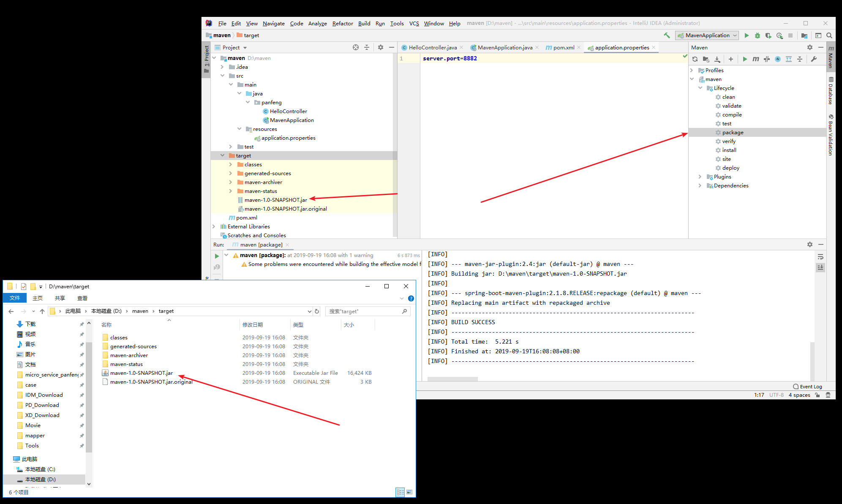
Task: Click Explorer search box for target
Action: coord(368,311)
